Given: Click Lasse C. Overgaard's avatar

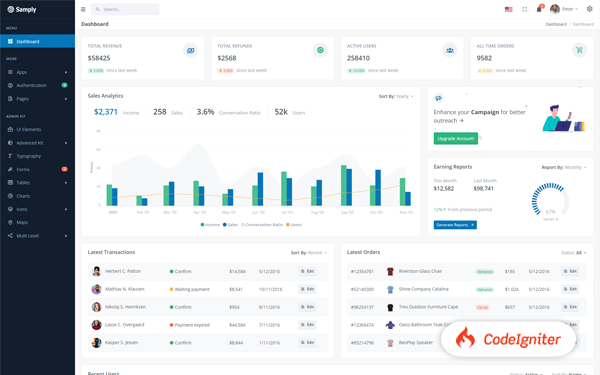Looking at the screenshot, I should click(96, 325).
